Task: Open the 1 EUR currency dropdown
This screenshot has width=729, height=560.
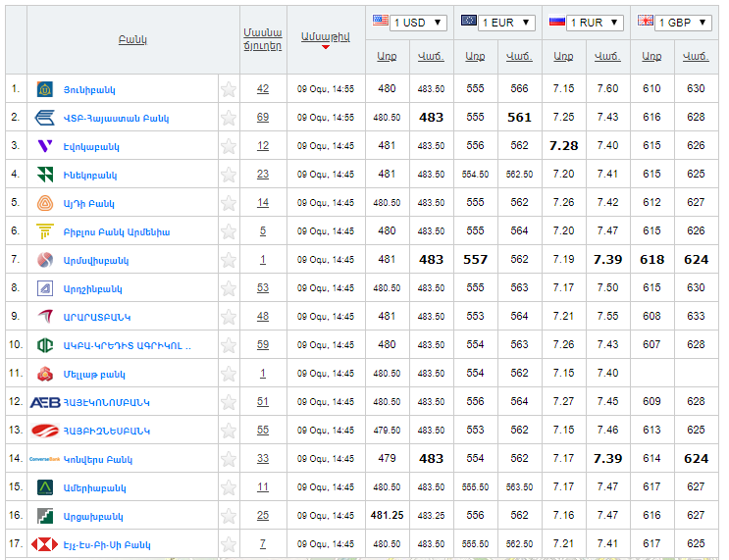Action: click(506, 23)
